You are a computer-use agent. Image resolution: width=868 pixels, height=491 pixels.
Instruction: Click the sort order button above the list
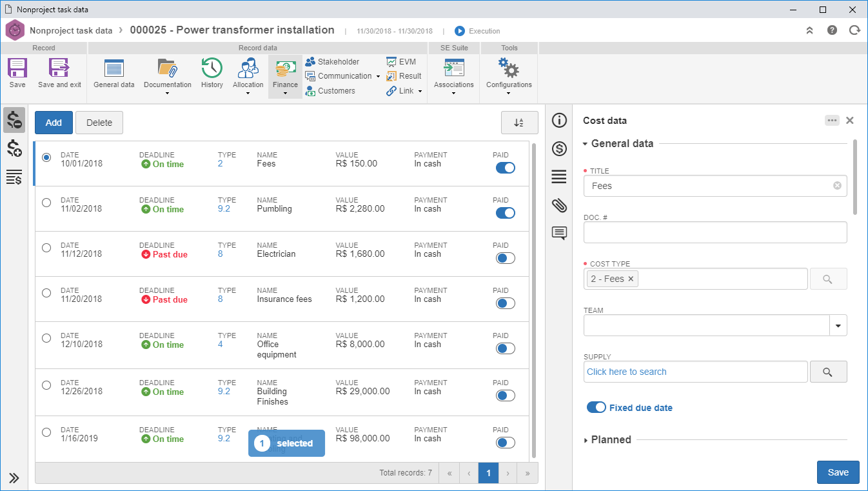(519, 123)
